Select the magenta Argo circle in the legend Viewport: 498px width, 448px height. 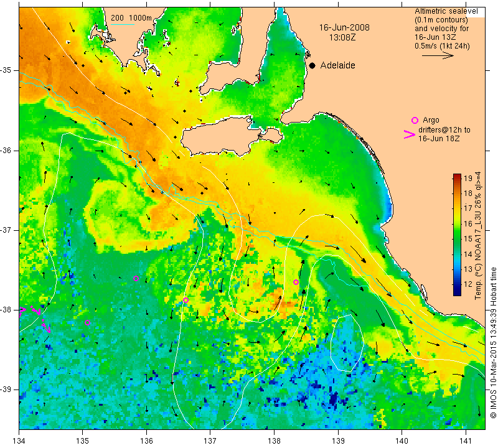coord(415,120)
